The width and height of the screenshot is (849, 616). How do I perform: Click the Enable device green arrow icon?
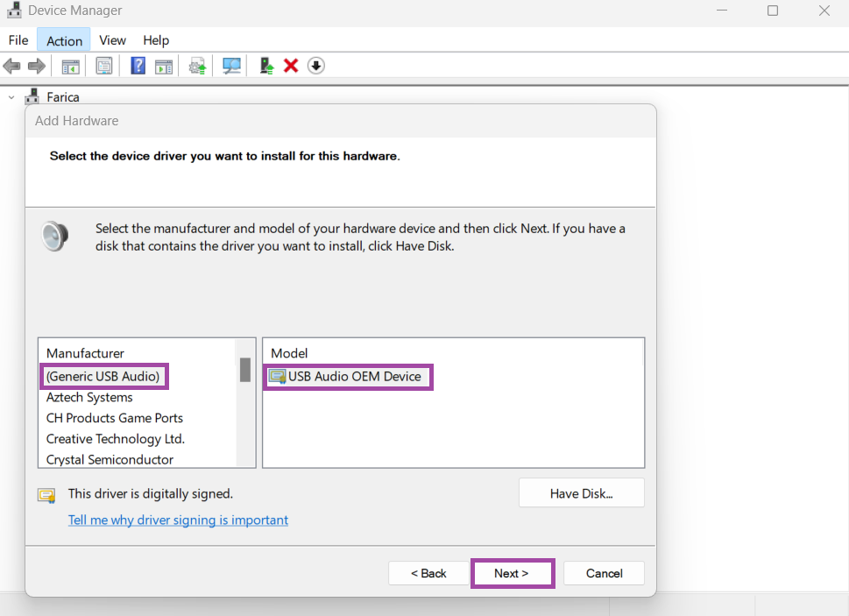coord(266,66)
